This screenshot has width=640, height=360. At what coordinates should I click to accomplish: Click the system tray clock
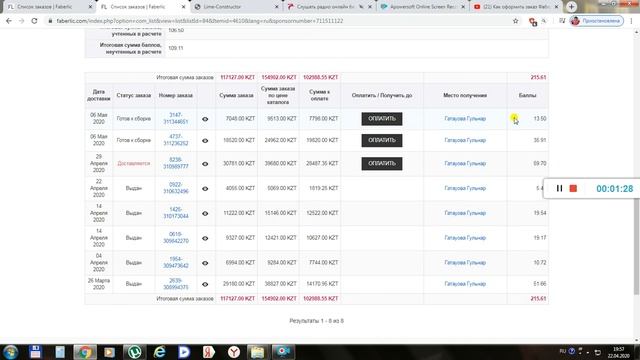618,352
